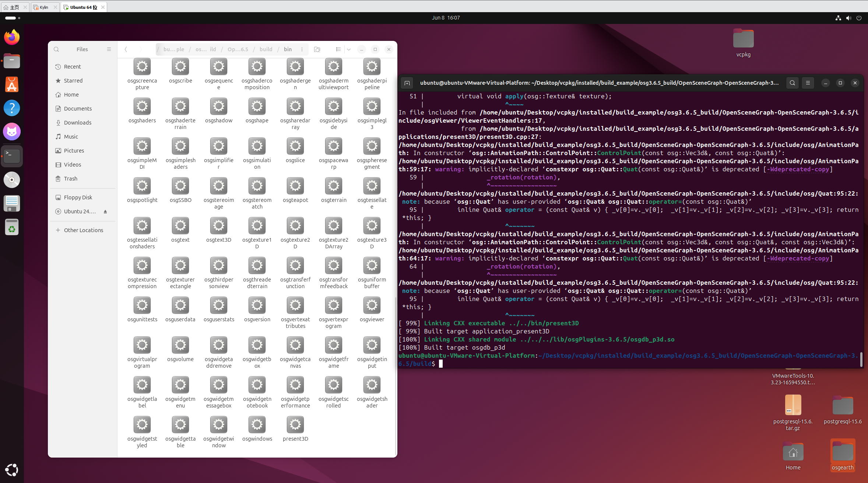Open the Files sidebar hamburger menu

[x=109, y=49]
